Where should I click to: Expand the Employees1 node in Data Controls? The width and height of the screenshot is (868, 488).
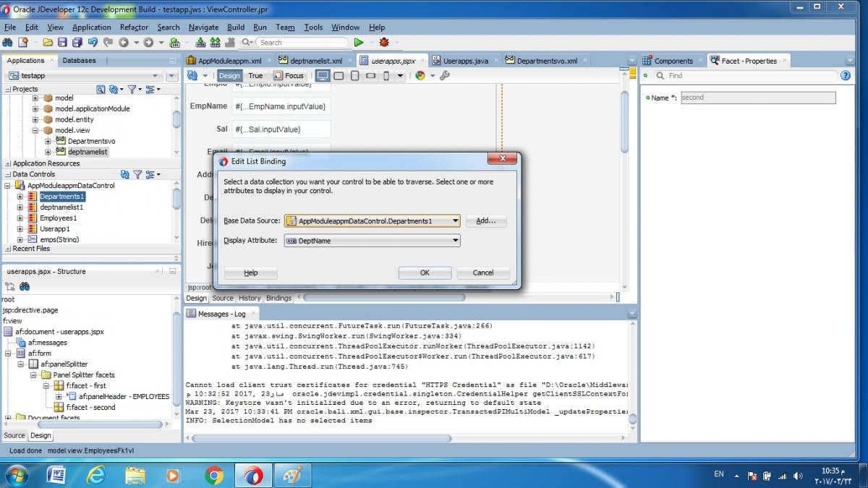20,218
